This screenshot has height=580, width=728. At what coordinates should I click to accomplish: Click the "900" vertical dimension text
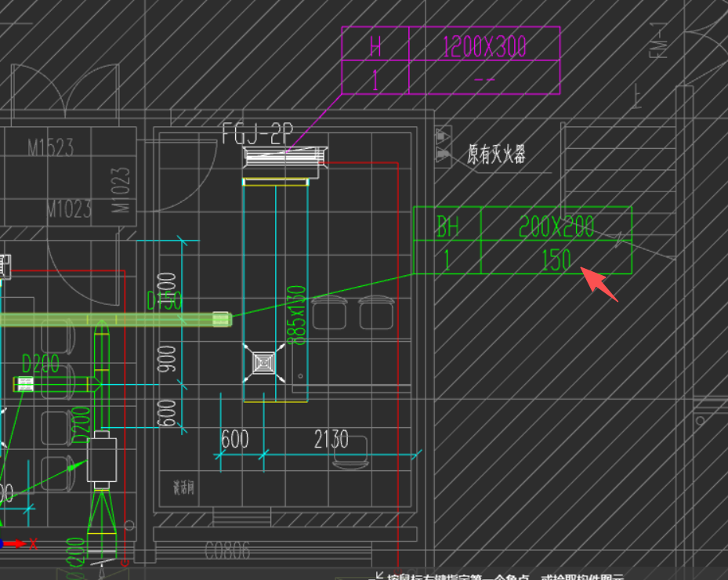167,359
